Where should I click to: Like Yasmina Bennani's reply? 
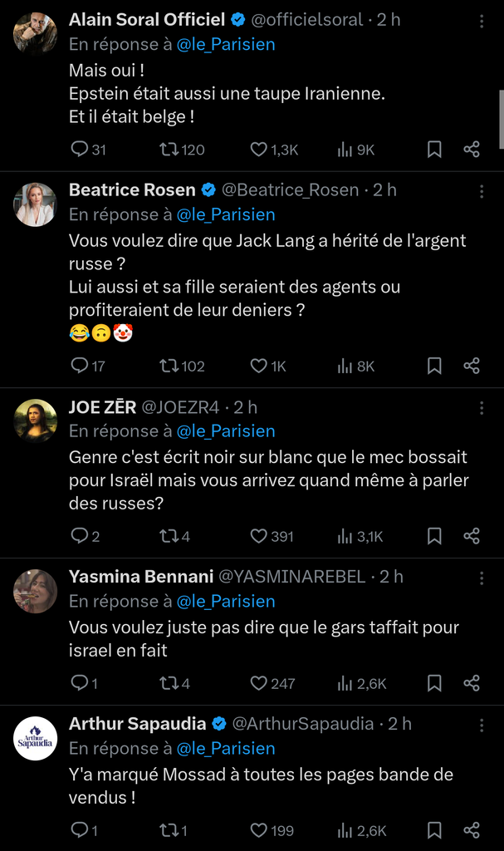(259, 683)
